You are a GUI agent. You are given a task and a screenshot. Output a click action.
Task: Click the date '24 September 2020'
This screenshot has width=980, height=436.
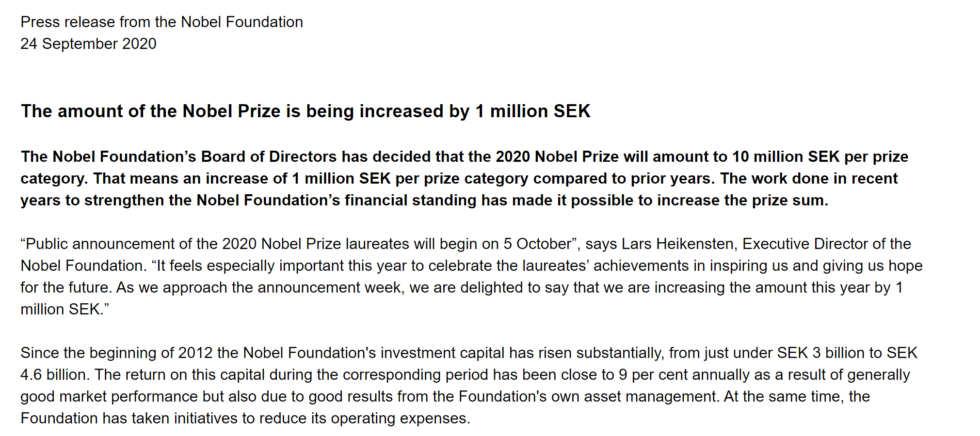88,44
